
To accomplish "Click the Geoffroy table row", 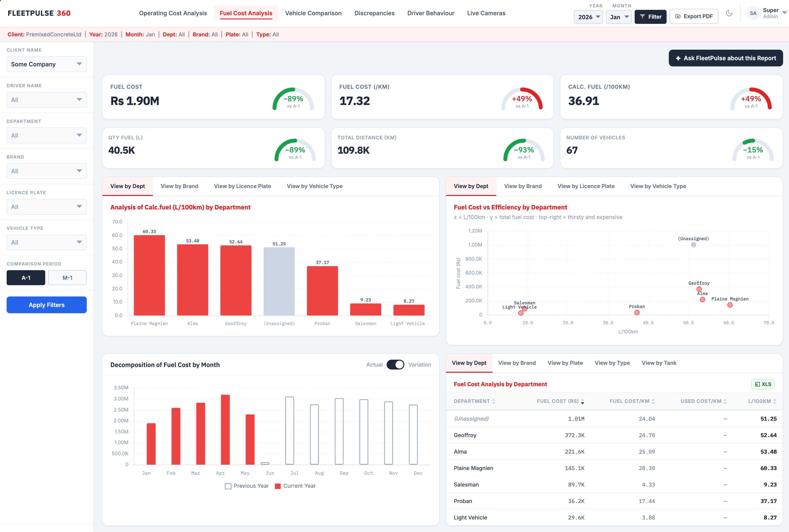I will pyautogui.click(x=614, y=435).
